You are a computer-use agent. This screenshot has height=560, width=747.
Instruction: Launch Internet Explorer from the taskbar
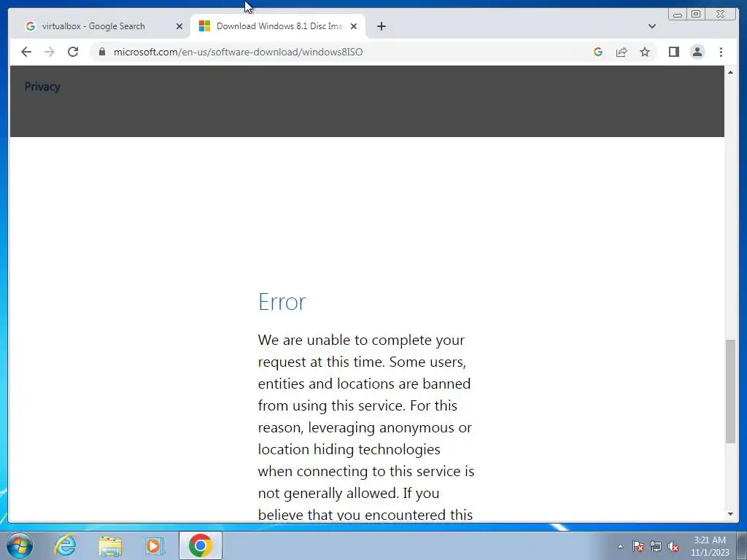(x=65, y=545)
